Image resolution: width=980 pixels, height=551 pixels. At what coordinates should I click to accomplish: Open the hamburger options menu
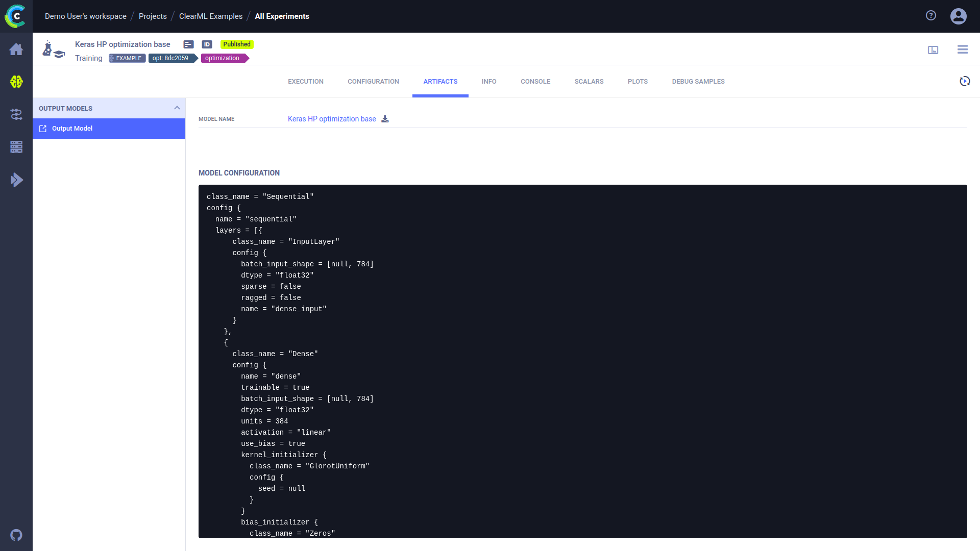click(963, 49)
